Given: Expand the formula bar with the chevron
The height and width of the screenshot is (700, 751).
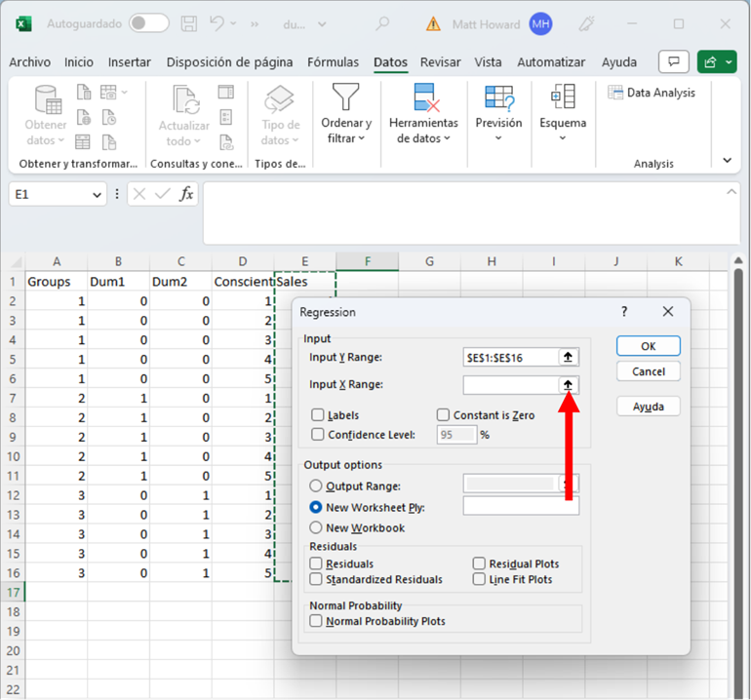Looking at the screenshot, I should click(x=731, y=193).
